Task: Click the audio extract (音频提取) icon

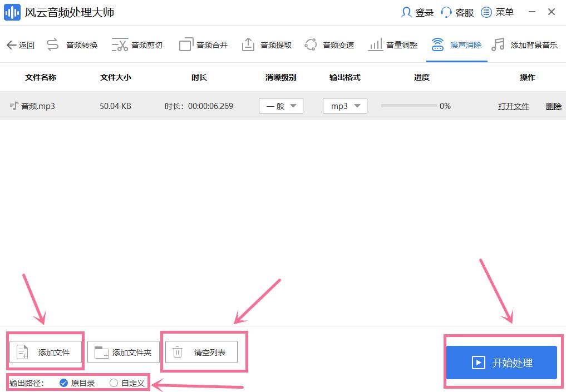Action: [248, 45]
